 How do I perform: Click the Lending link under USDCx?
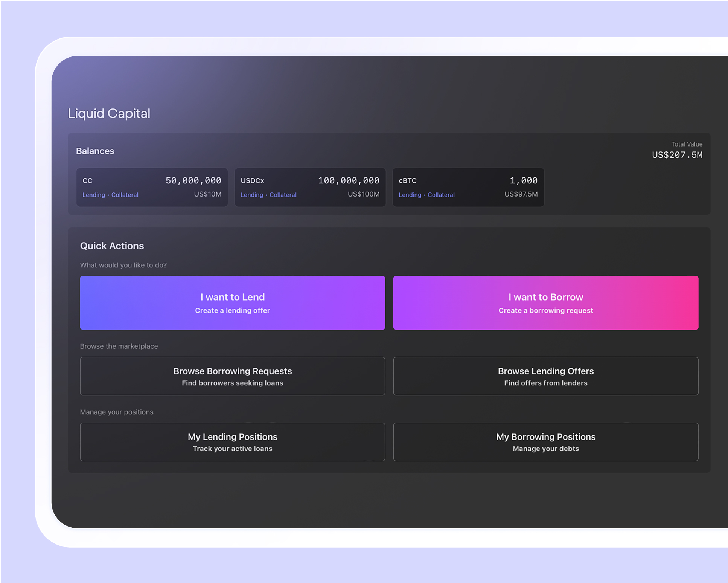[x=251, y=195]
